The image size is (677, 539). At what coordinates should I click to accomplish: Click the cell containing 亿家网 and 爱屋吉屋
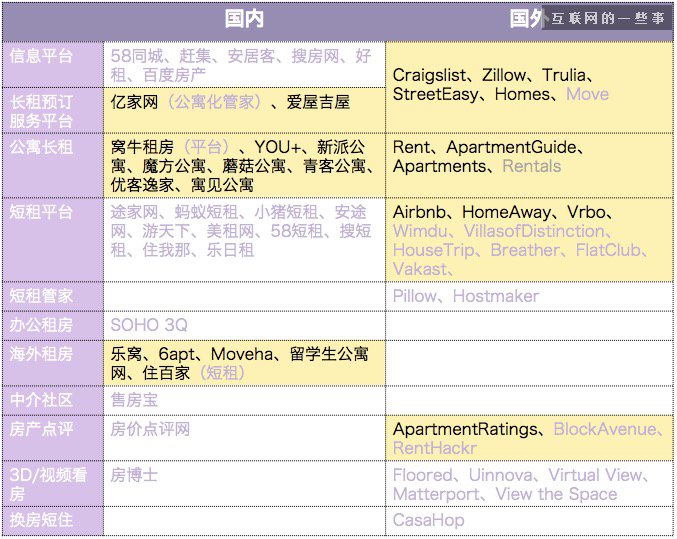[244, 111]
